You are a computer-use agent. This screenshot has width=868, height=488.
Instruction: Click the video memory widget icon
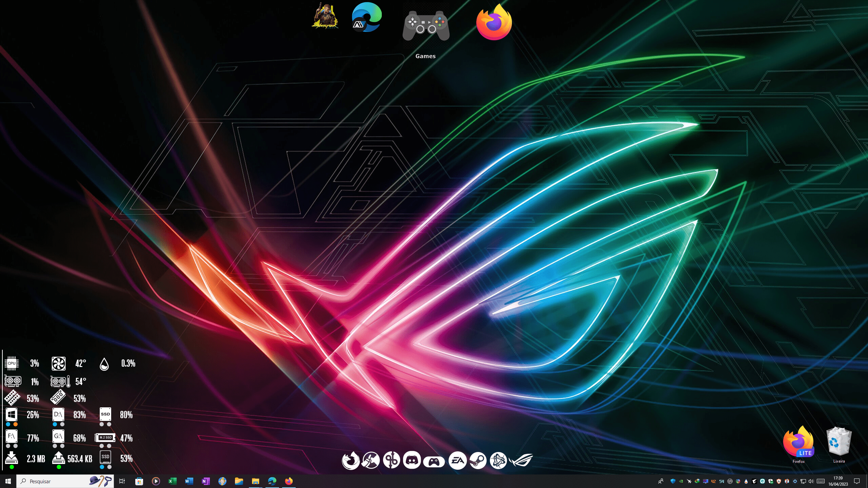tap(58, 397)
